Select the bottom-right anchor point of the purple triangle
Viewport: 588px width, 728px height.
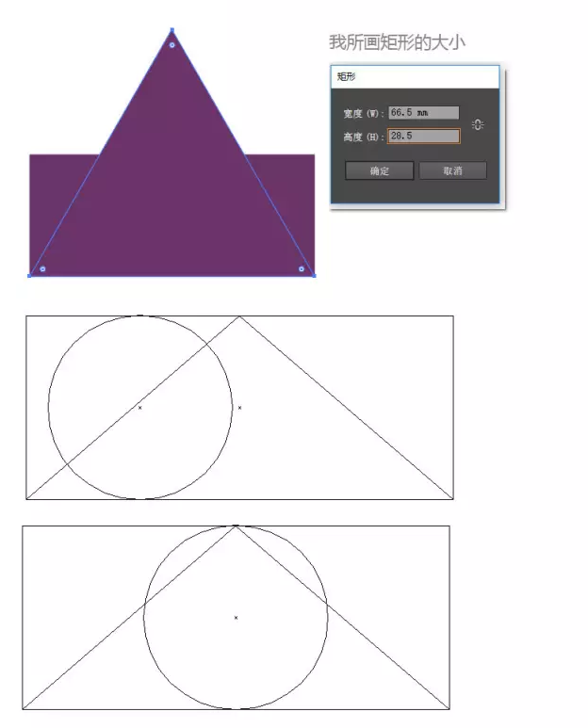coord(315,276)
